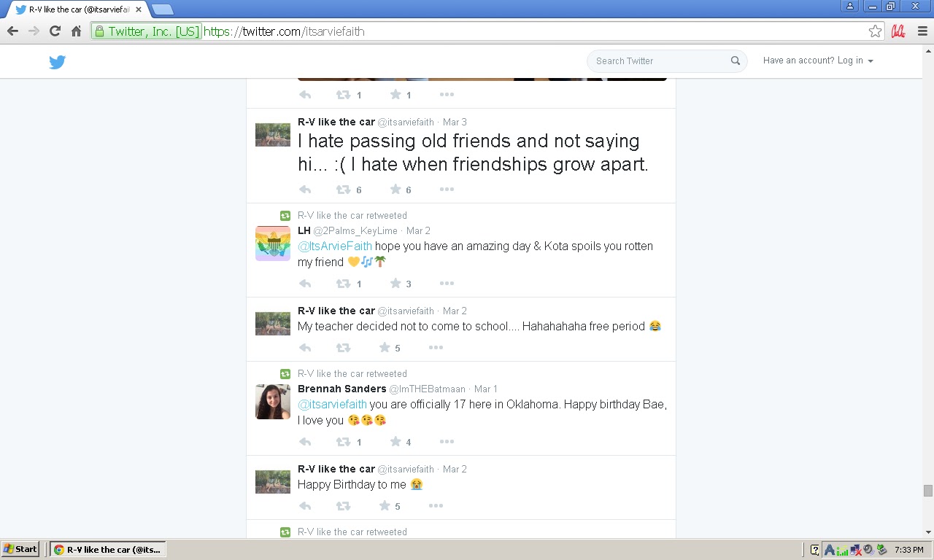Image resolution: width=934 pixels, height=560 pixels.
Task: Click the browser address bar URL
Action: [284, 31]
